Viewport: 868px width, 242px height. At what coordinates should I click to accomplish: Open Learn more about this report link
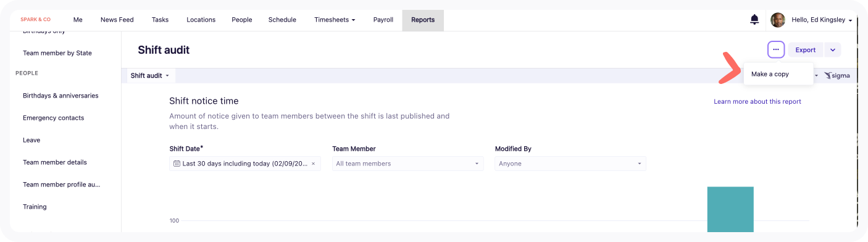click(757, 101)
